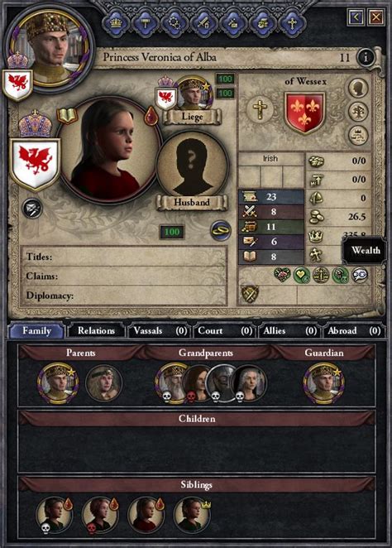
Task: Click the diplomacy letter icon below the red dragon shield
Action: 32,209
